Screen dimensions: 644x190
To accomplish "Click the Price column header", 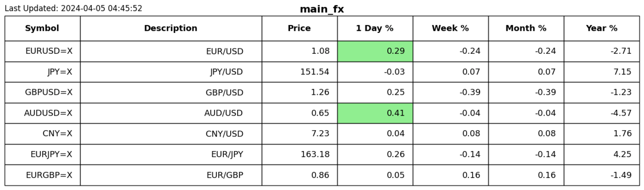I will (x=300, y=28).
